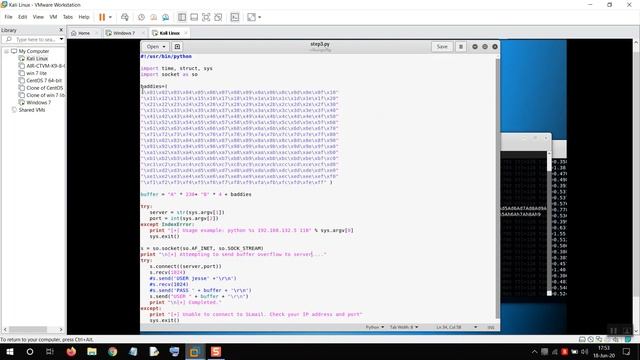The image size is (640, 360).
Task: Select Clone of CentOS in the library
Action: [x=44, y=88]
